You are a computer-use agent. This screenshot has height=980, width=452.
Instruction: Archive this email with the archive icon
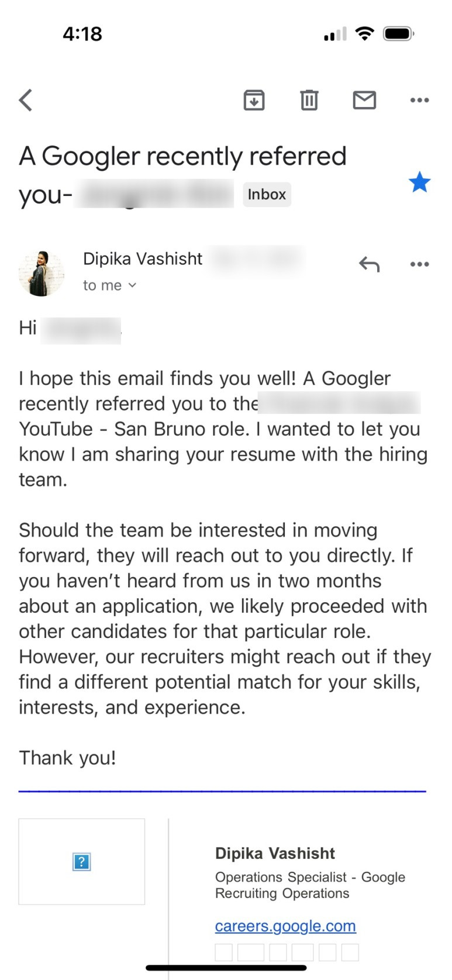(x=254, y=100)
